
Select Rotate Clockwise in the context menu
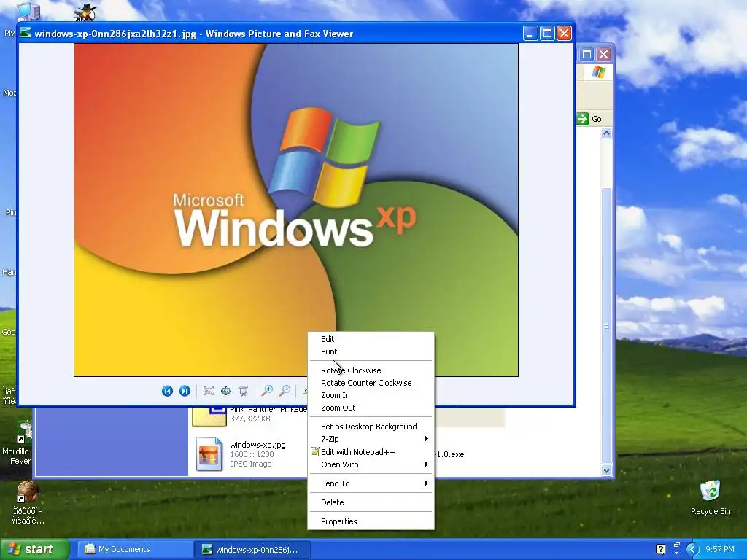point(371,370)
